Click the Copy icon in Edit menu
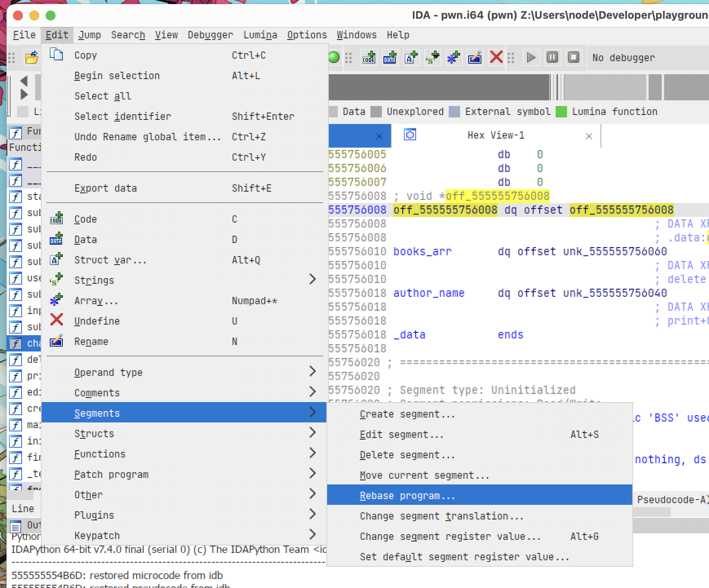709x588 pixels. coord(56,54)
